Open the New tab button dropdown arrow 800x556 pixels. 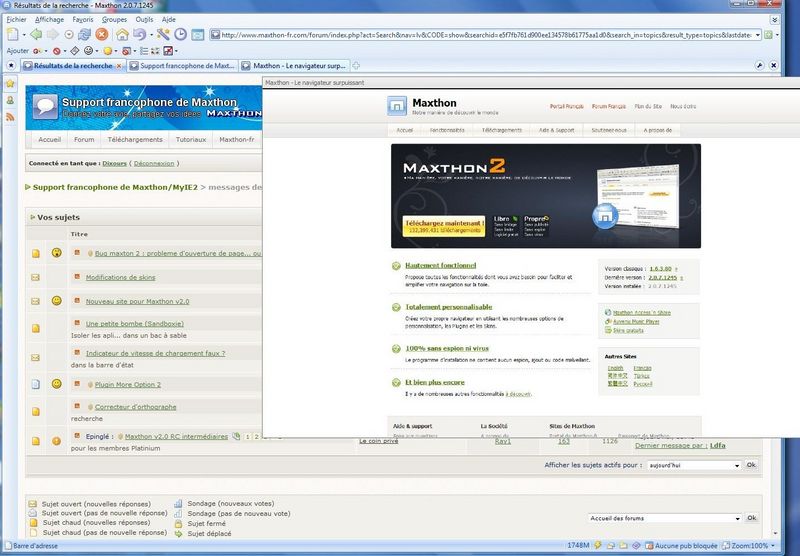click(x=23, y=35)
